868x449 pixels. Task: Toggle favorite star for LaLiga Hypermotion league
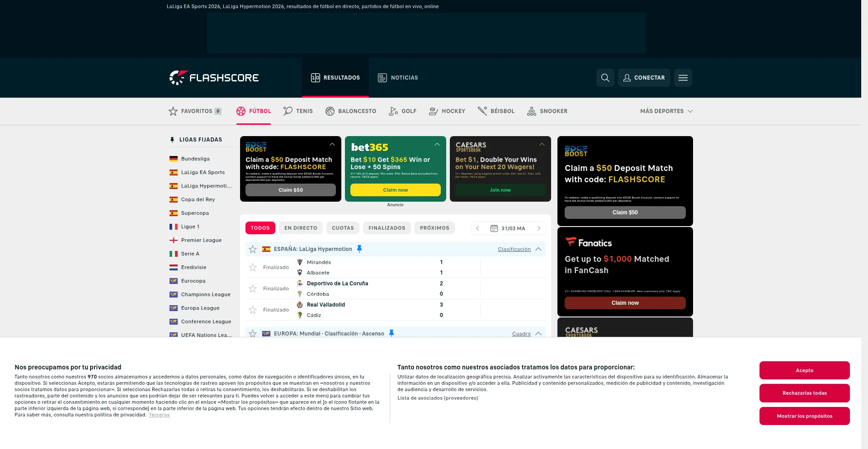point(253,249)
